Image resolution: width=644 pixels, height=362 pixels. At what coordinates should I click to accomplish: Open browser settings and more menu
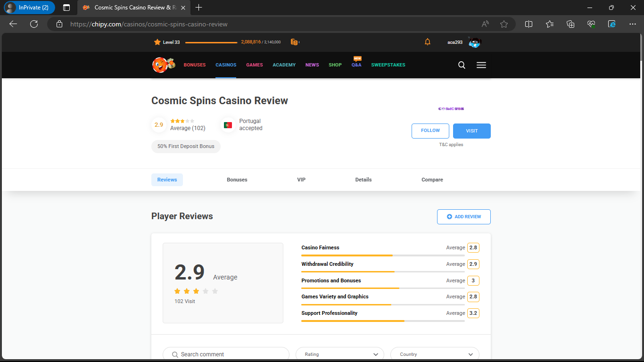coord(633,24)
